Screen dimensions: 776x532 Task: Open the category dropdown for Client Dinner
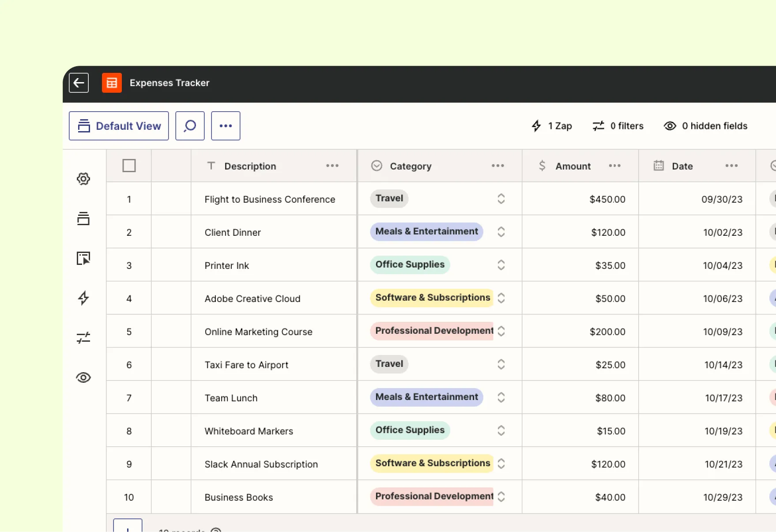coord(501,232)
